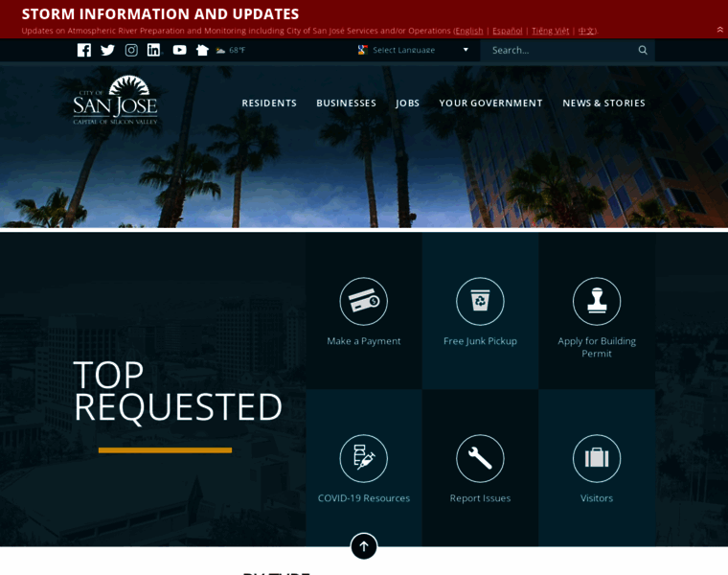
Task: Open the YouTube icon
Action: 180,50
